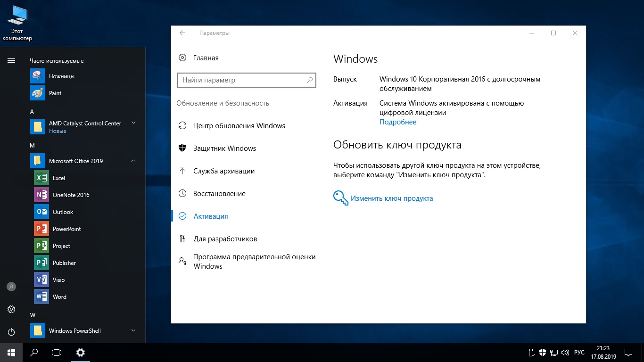Click the network tray icon
The width and height of the screenshot is (644, 362).
[x=553, y=352]
